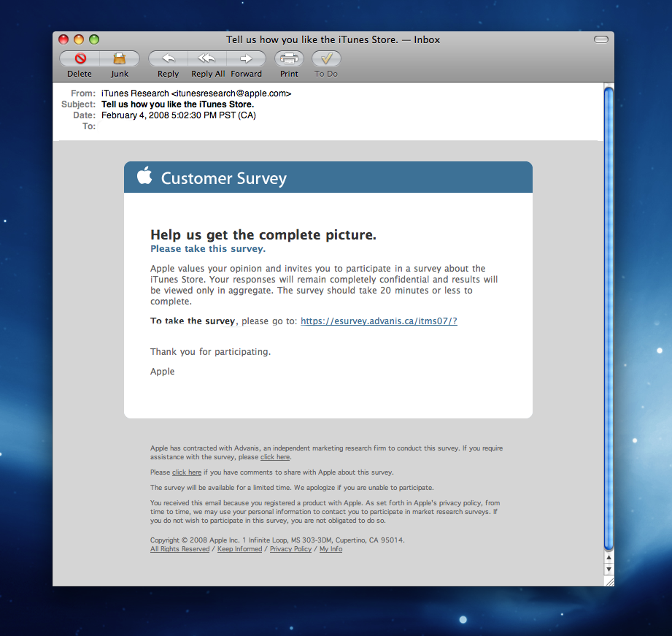This screenshot has height=636, width=672.
Task: Follow the 'click here' assistance link
Action: coord(275,457)
